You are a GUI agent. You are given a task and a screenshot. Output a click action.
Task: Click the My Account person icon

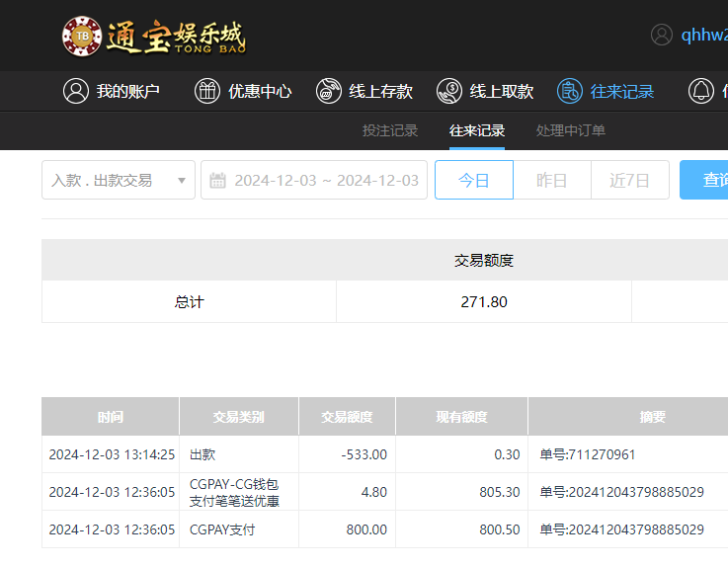(x=75, y=91)
